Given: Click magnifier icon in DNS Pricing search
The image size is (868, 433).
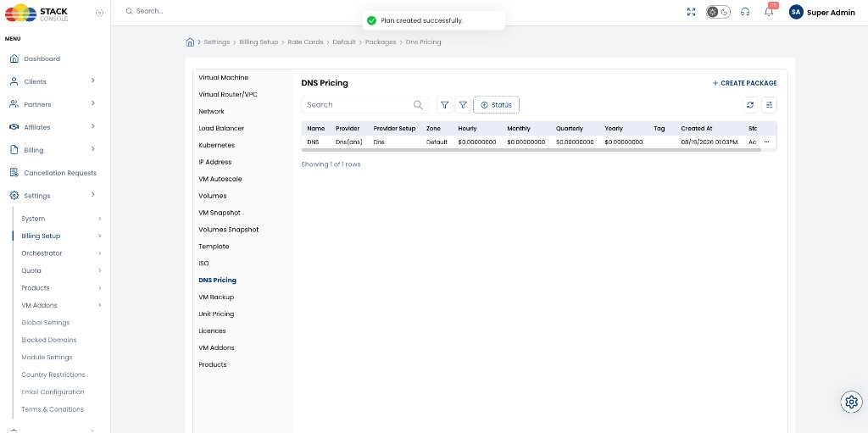Looking at the screenshot, I should 419,105.
